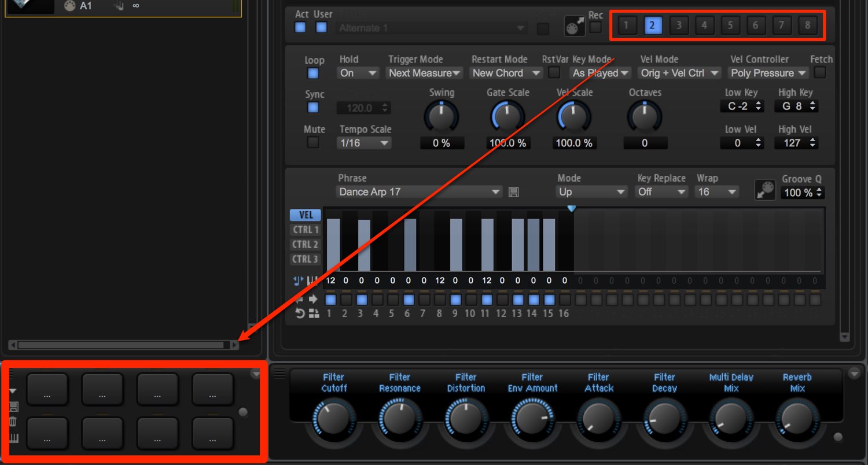This screenshot has width=868, height=465.
Task: Open the Key Mode dropdown
Action: [x=601, y=73]
